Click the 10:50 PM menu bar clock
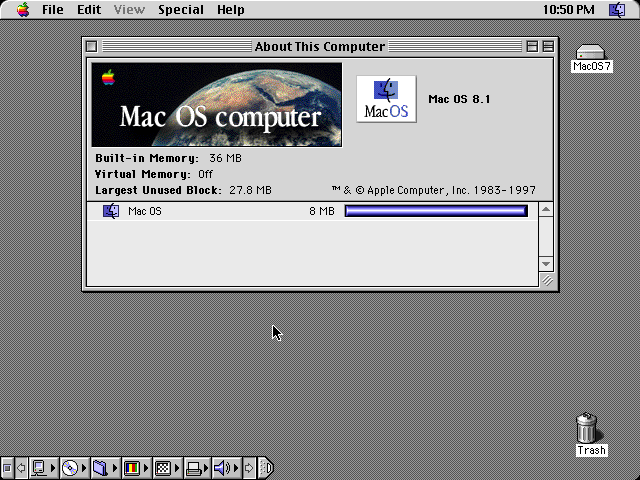The height and width of the screenshot is (480, 640). point(568,9)
